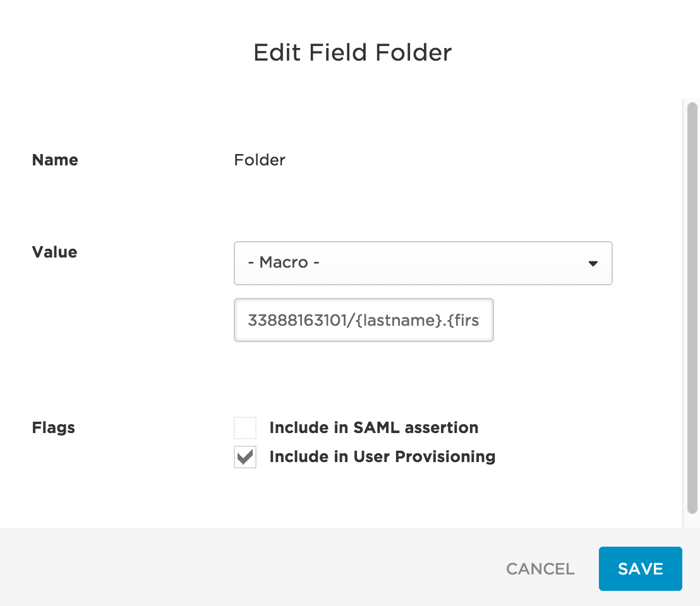The width and height of the screenshot is (700, 606).
Task: Click the Include in User Provisioning label
Action: pos(382,456)
